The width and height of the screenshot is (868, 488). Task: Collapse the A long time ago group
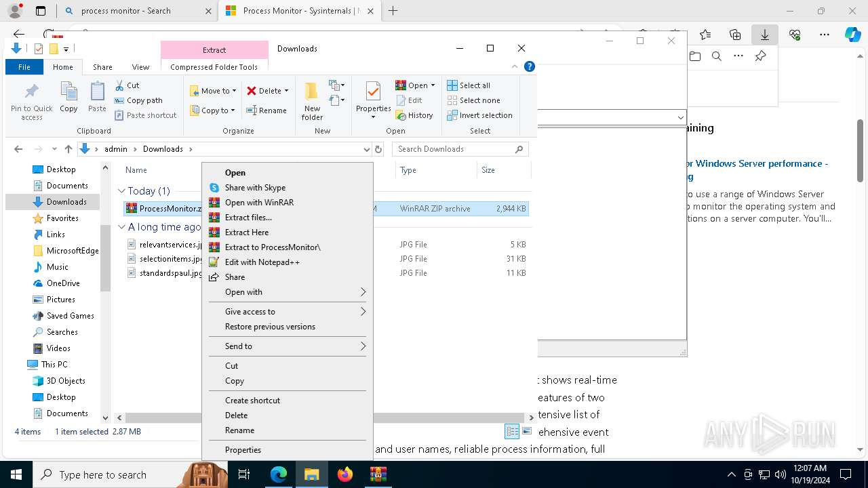pos(121,227)
